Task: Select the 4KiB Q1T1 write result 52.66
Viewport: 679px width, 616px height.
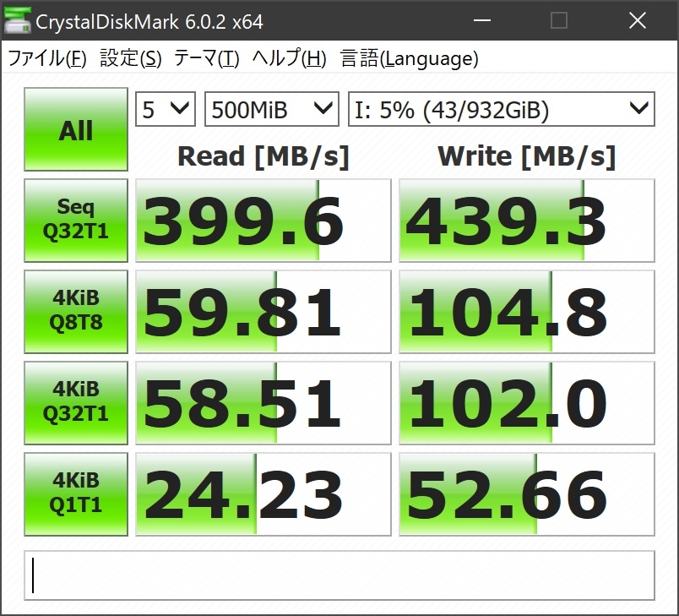Action: [527, 494]
